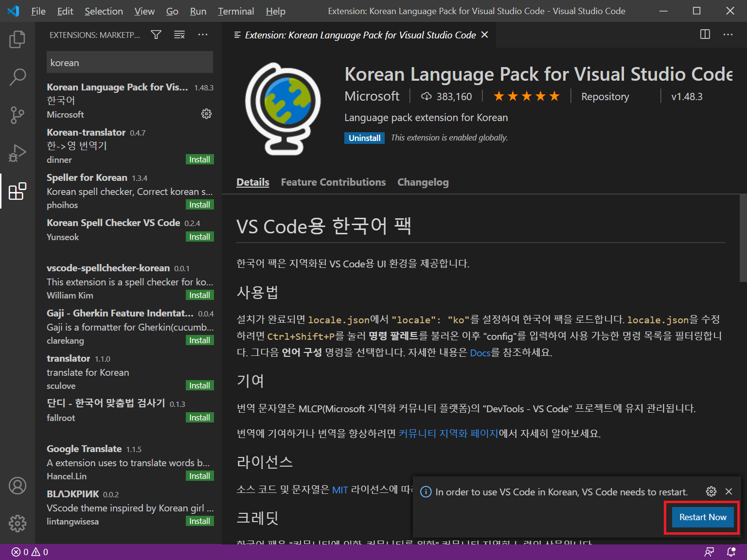The image size is (747, 560).
Task: Switch to the Changelog tab
Action: [x=423, y=182]
